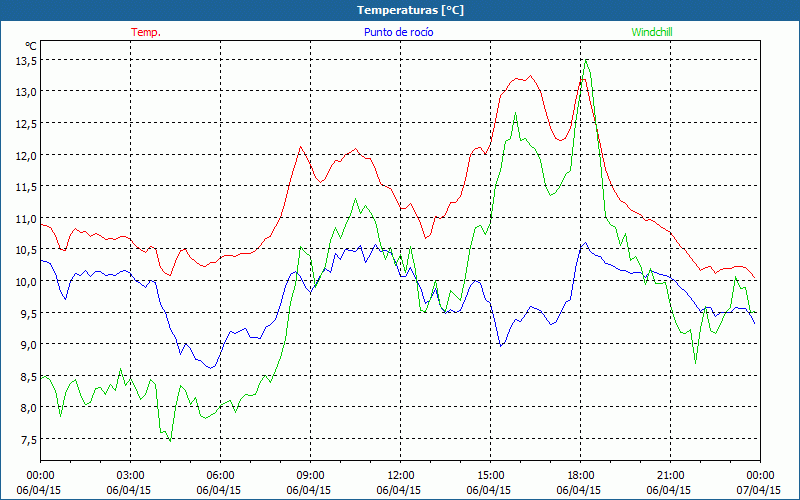Select the green "Windchill" legend label
Viewport: 800px width, 500px height.
coord(652,32)
